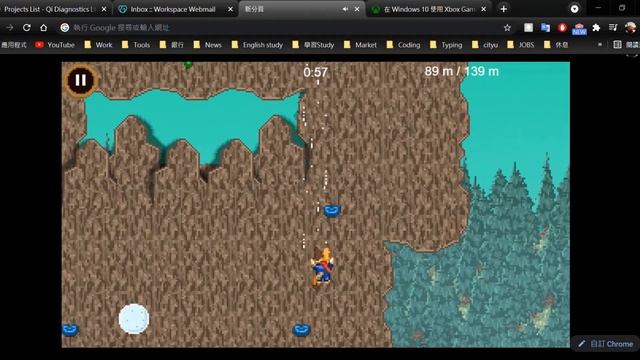Image resolution: width=640 pixels, height=360 pixels.
Task: Open the Tools bookmarks folder
Action: (136, 45)
